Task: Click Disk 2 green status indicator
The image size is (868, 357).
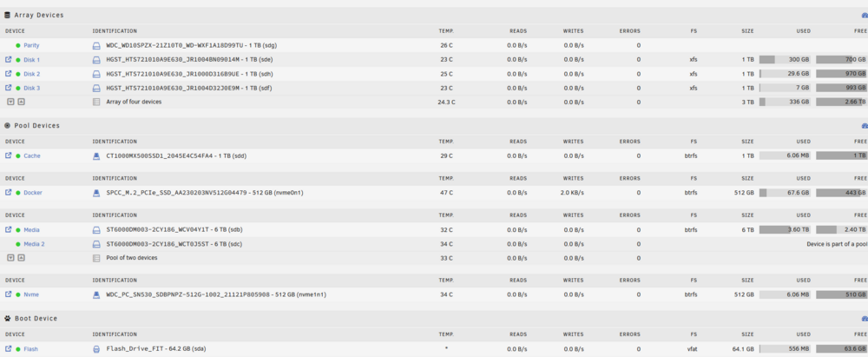Action: tap(18, 75)
